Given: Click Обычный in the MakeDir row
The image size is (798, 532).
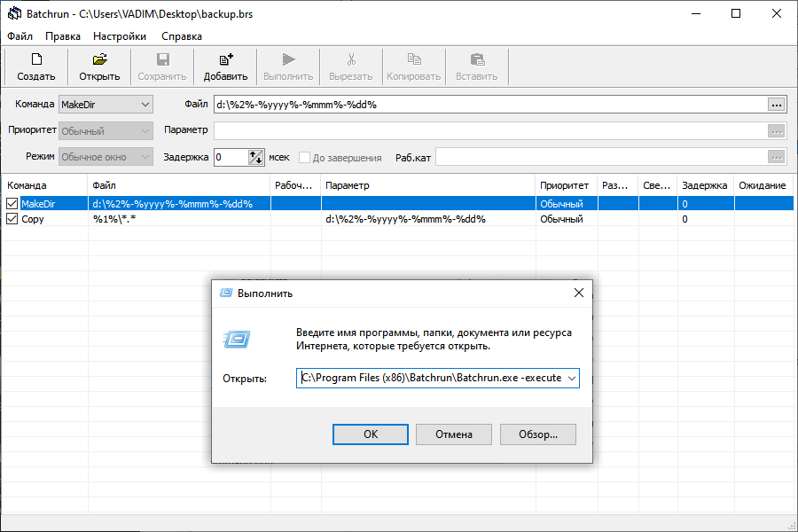Looking at the screenshot, I should 562,204.
